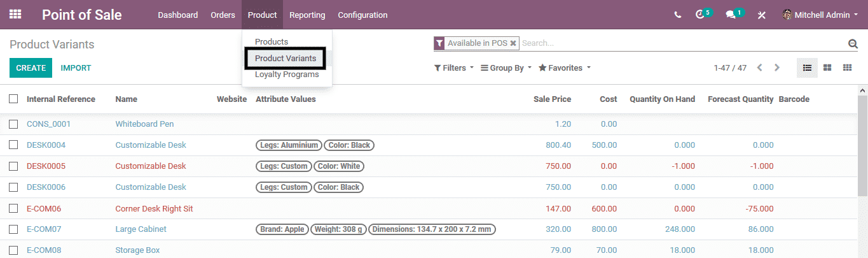Go to next page of records
Image resolution: width=868 pixels, height=258 pixels.
pos(777,68)
